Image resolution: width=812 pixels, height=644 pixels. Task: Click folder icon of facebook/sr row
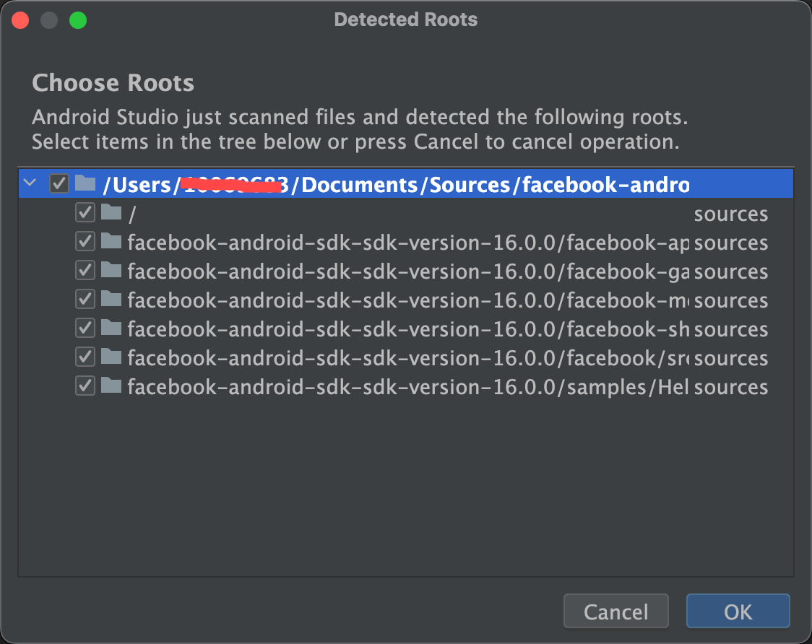pyautogui.click(x=111, y=357)
